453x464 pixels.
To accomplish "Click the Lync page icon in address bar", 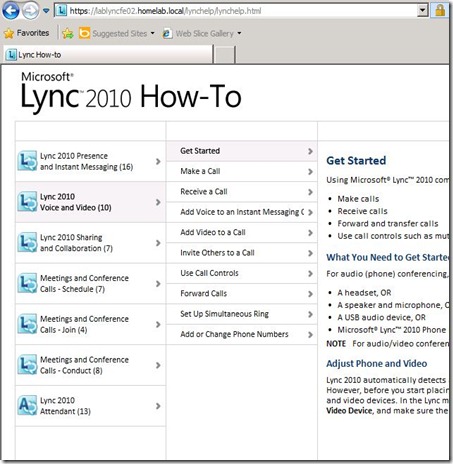I will (x=61, y=11).
